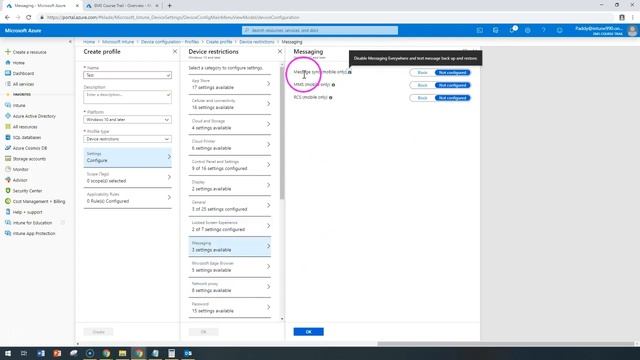Open the feedback smiley icon
Image resolution: width=640 pixels, height=360 pixels.
[560, 30]
